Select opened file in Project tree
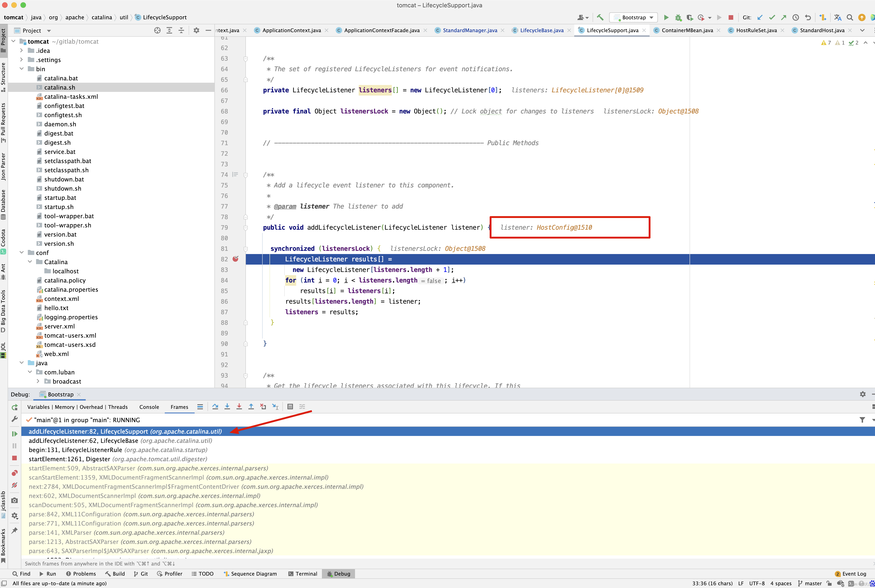875x588 pixels. [158, 30]
